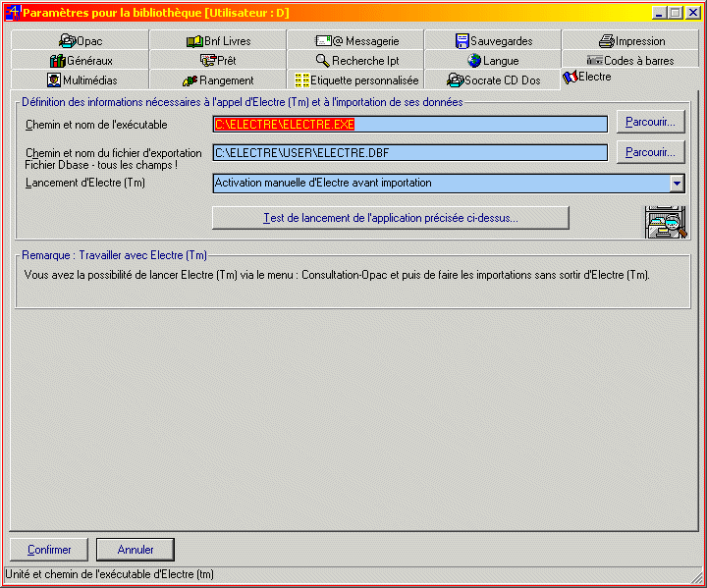Click the application icon in the title bar
The image size is (707, 588).
13,12
